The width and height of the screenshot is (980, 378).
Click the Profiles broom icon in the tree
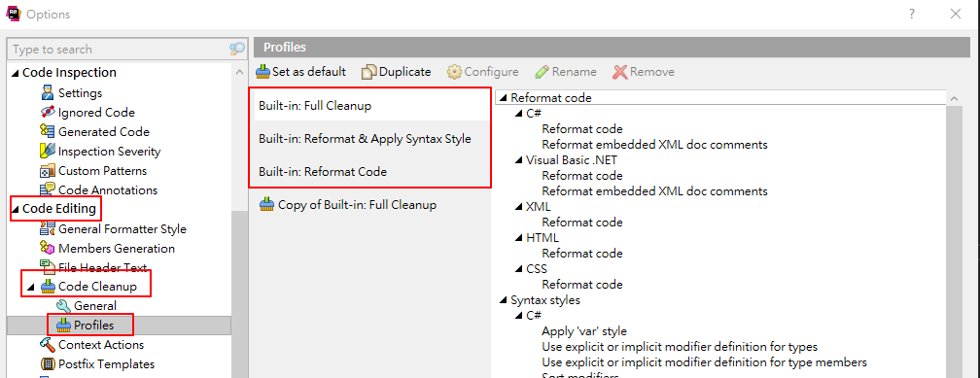tap(63, 325)
